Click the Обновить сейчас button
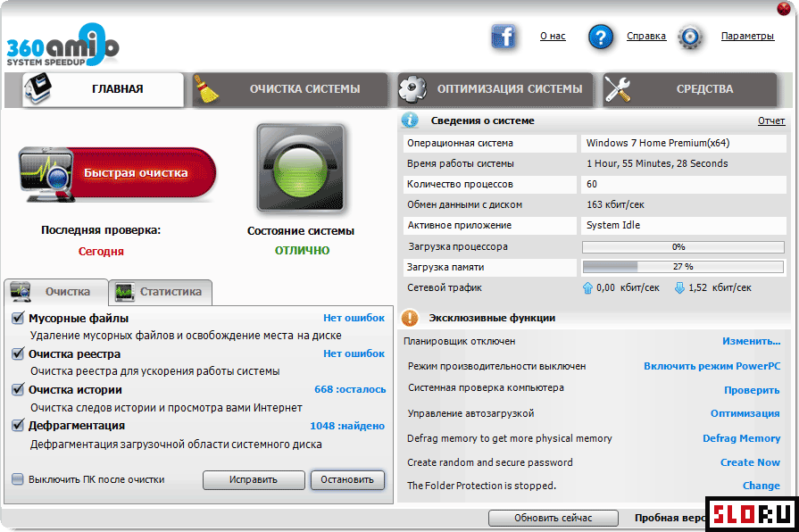Viewport: 799px width, 532px height. click(553, 518)
